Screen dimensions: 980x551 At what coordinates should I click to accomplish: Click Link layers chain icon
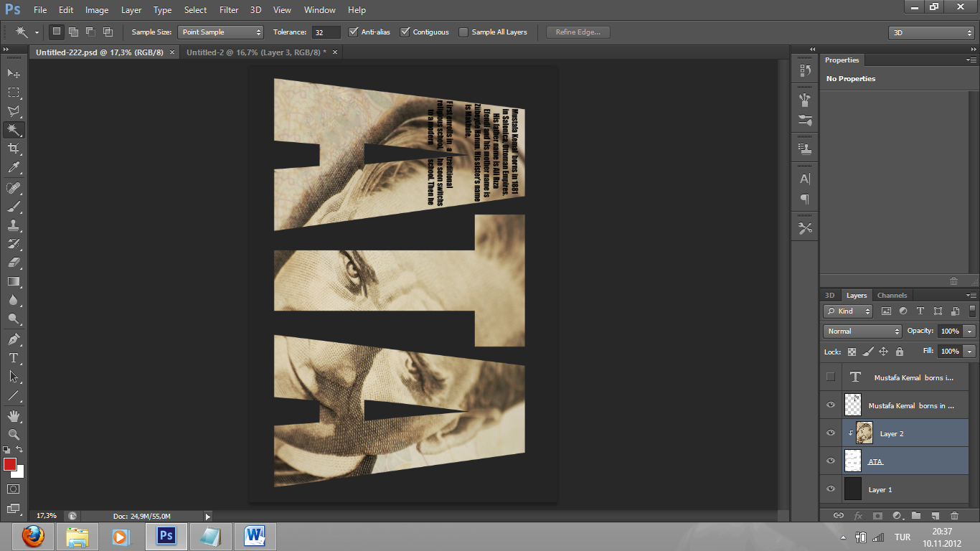click(838, 515)
